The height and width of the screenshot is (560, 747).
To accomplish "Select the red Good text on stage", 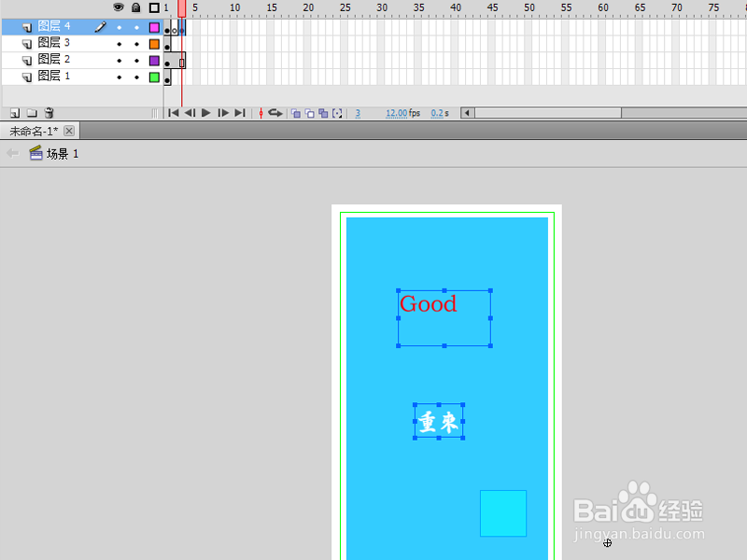I will click(428, 304).
